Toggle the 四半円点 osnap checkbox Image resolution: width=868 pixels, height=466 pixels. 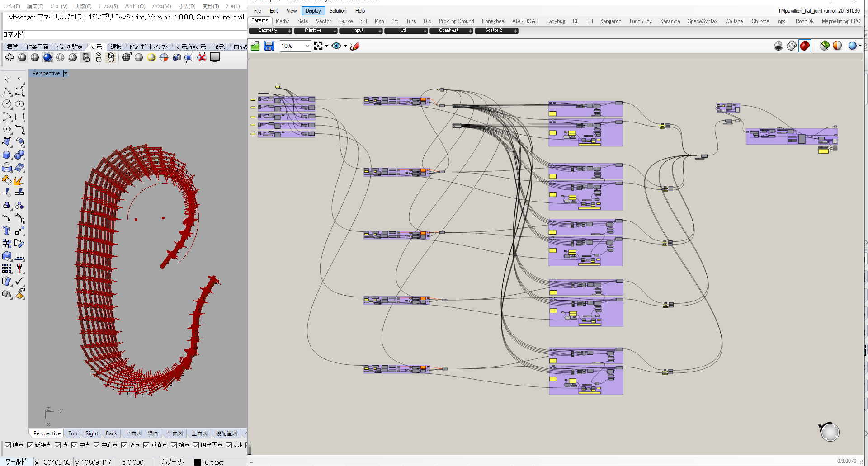tap(196, 445)
